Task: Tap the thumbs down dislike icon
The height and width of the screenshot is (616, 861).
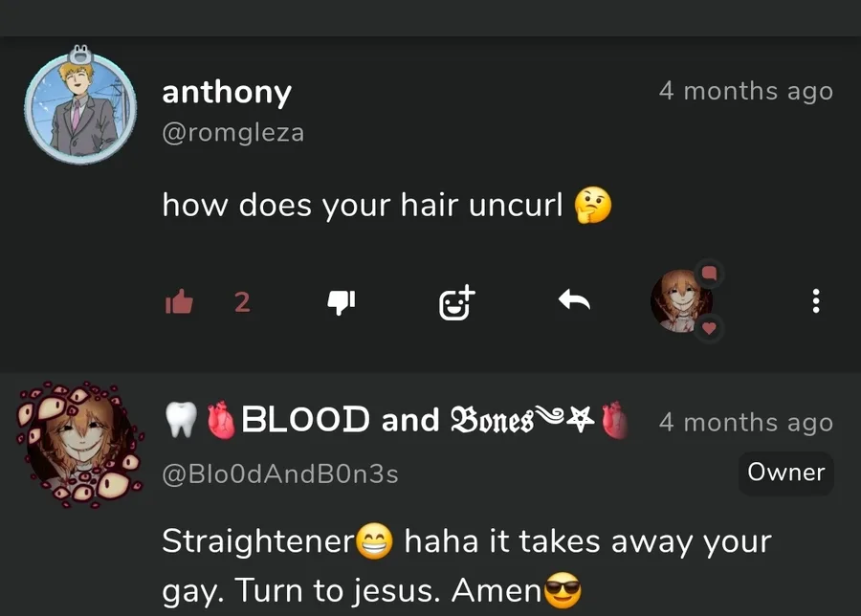Action: (341, 302)
